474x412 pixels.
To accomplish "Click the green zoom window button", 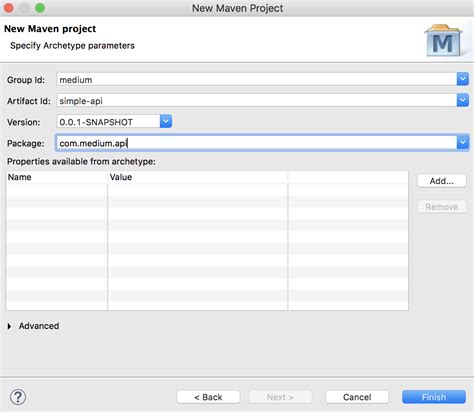I will pyautogui.click(x=40, y=8).
